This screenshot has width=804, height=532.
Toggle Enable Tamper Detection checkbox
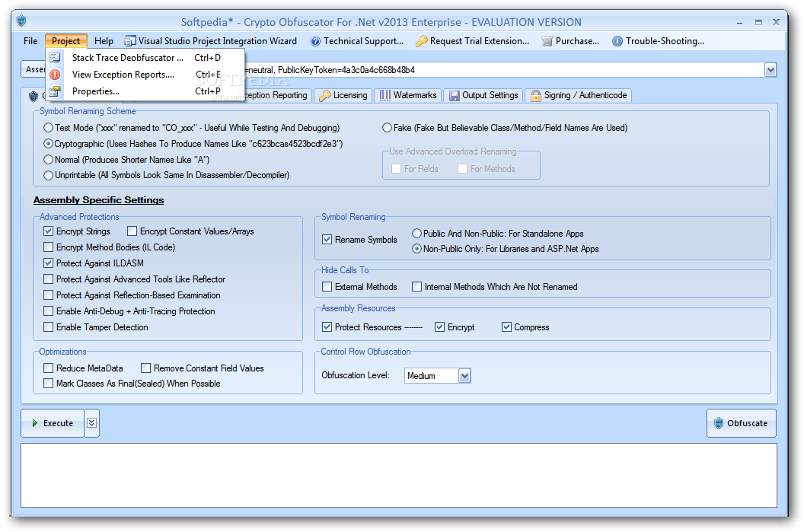[48, 327]
